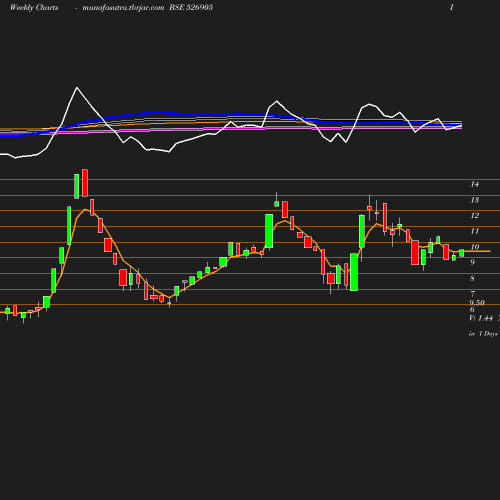Click the price axis label 12
The width and height of the screenshot is (500, 500).
click(x=475, y=215)
